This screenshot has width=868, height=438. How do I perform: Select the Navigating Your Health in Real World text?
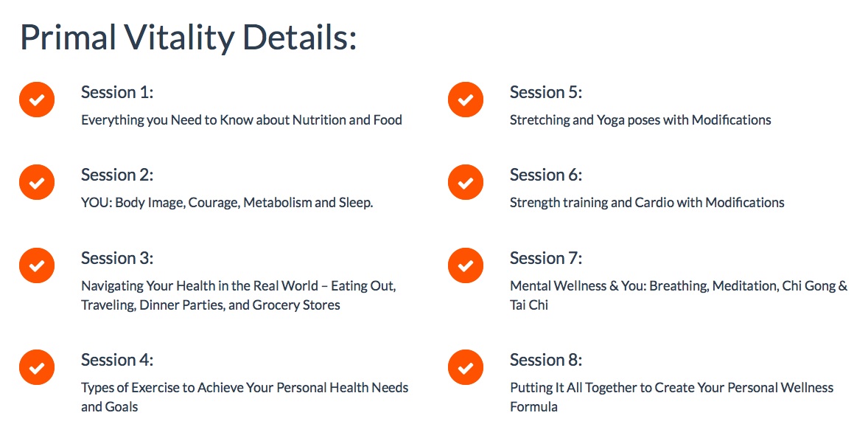[239, 295]
